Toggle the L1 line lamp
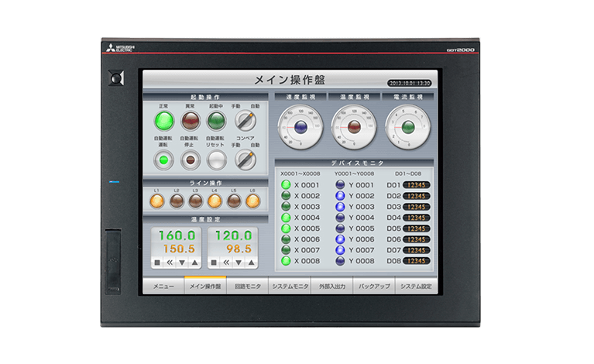The image size is (594, 364). point(157,201)
